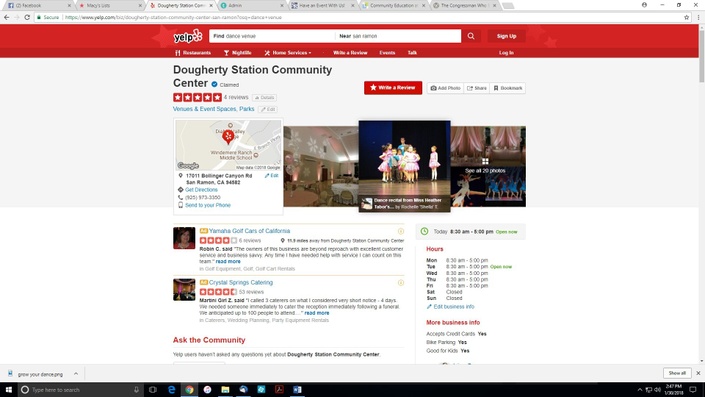Reload the page with the refresh icon
Image resolution: width=705 pixels, height=397 pixels.
27,17
